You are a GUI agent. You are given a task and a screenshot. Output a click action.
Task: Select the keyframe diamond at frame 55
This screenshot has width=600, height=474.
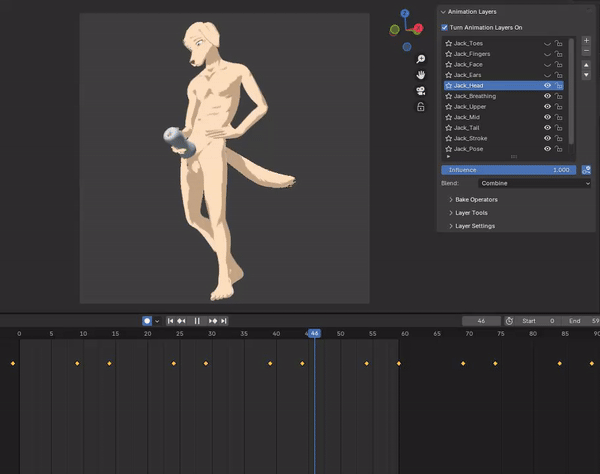(x=366, y=363)
